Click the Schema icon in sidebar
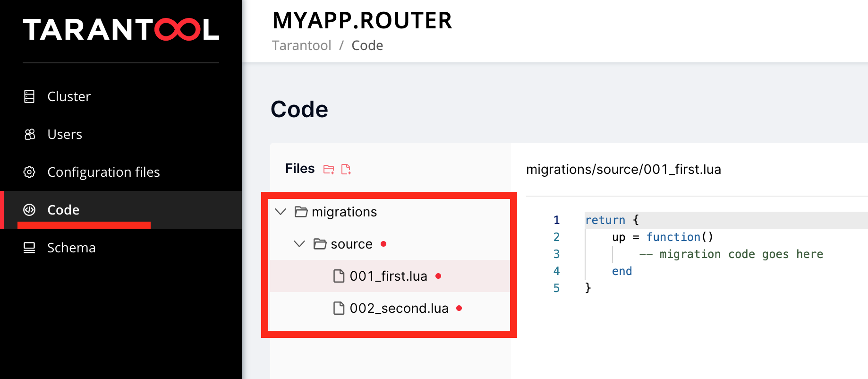 point(29,248)
